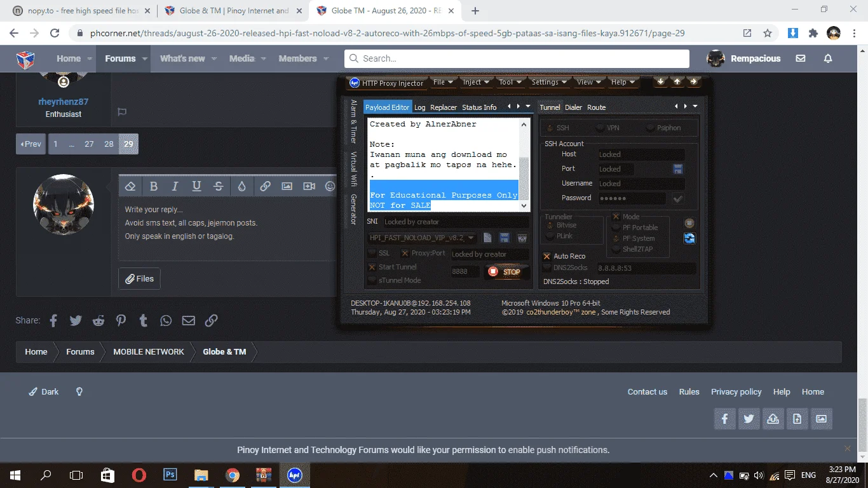Open footer Facebook page button

pyautogui.click(x=725, y=419)
